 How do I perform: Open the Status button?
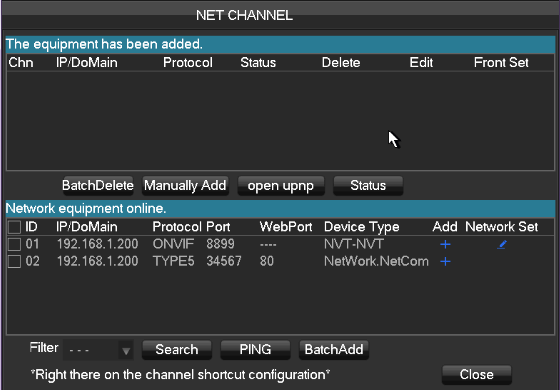(368, 186)
